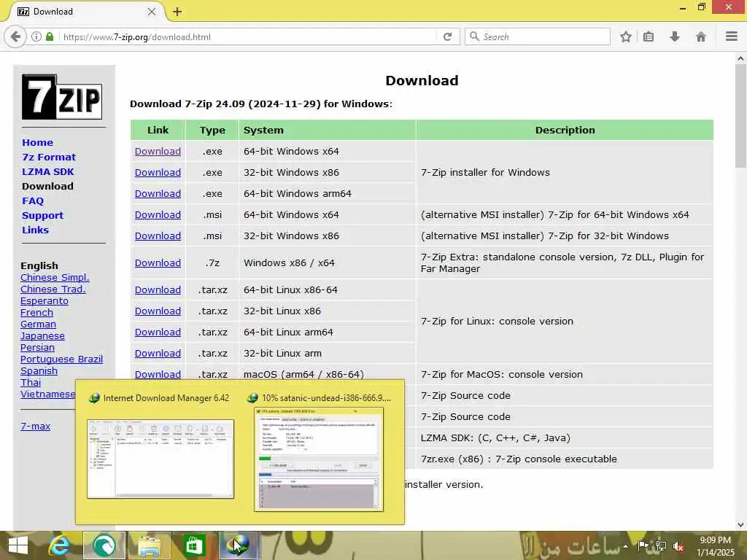Switch language to Esperanto
Viewport: 747px width, 560px height.
(44, 301)
